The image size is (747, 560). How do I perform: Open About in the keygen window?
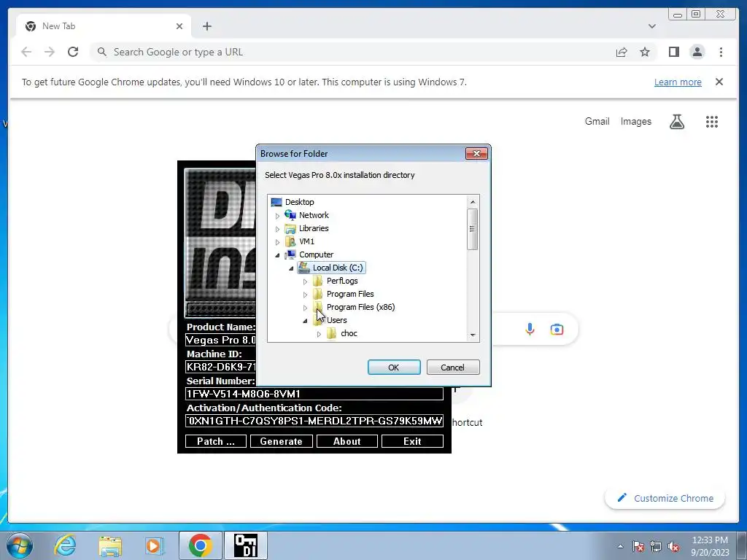click(x=347, y=441)
